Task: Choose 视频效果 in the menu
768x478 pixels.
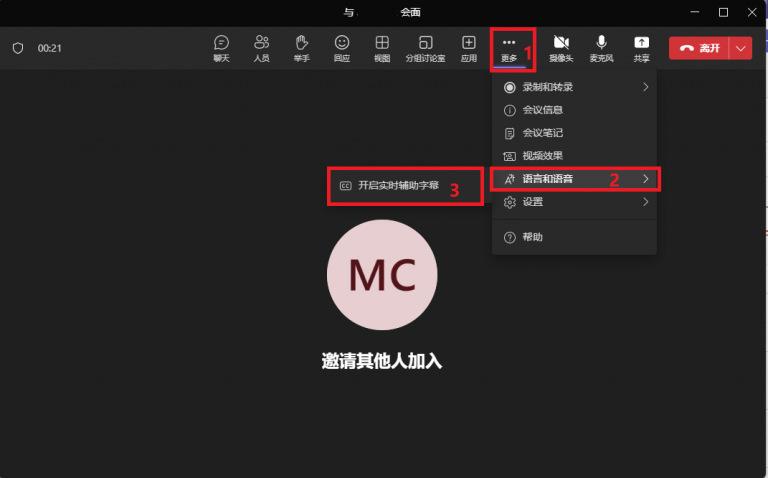Action: point(543,156)
